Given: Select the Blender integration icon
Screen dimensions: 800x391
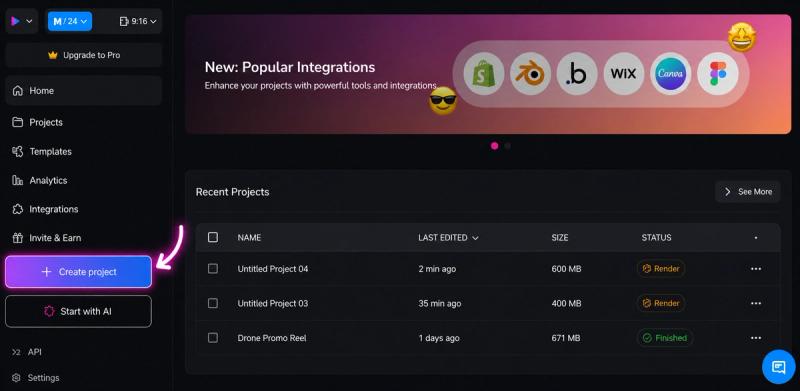Looking at the screenshot, I should (x=530, y=74).
